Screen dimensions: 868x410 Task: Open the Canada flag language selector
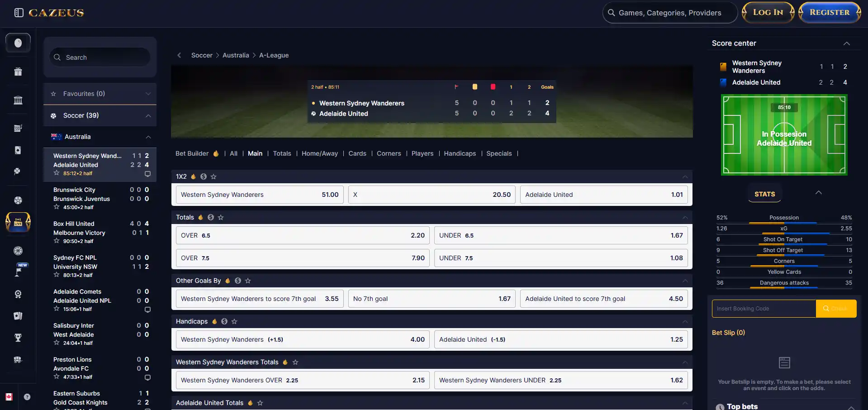pos(9,397)
